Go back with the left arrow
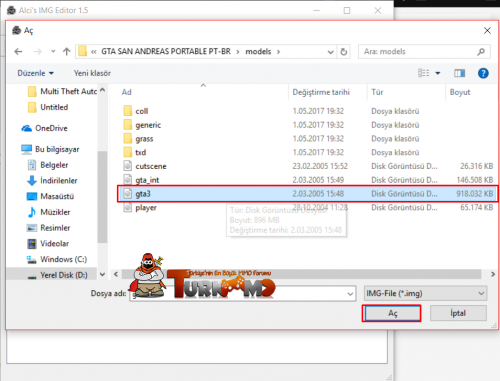The height and width of the screenshot is (381, 500). (x=18, y=52)
